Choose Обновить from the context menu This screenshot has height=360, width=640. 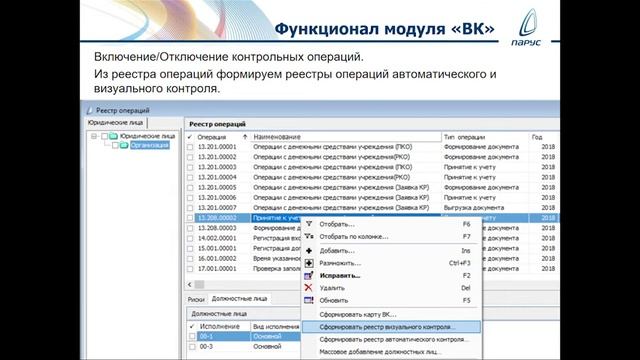(392, 300)
